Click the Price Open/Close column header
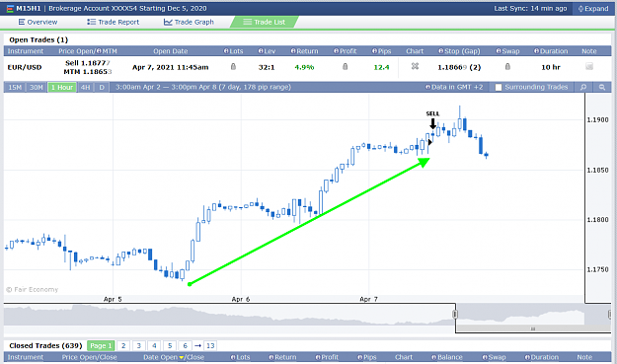Image resolution: width=617 pixels, height=364 pixels. point(89,357)
